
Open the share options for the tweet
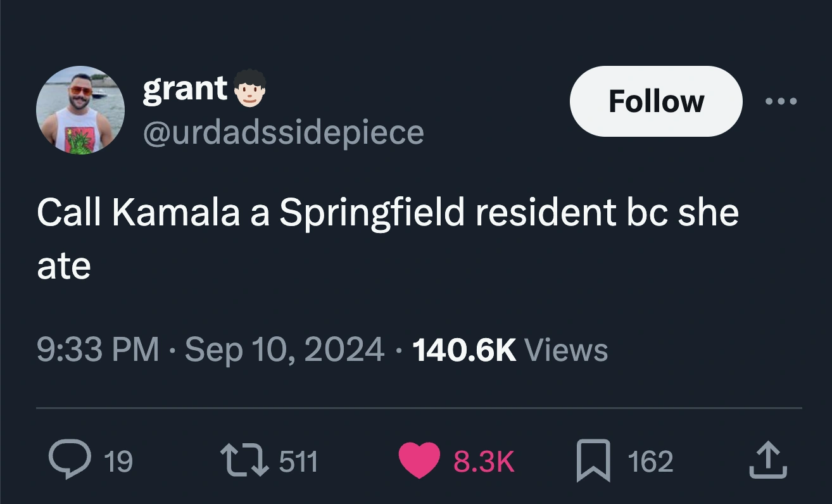(x=768, y=459)
